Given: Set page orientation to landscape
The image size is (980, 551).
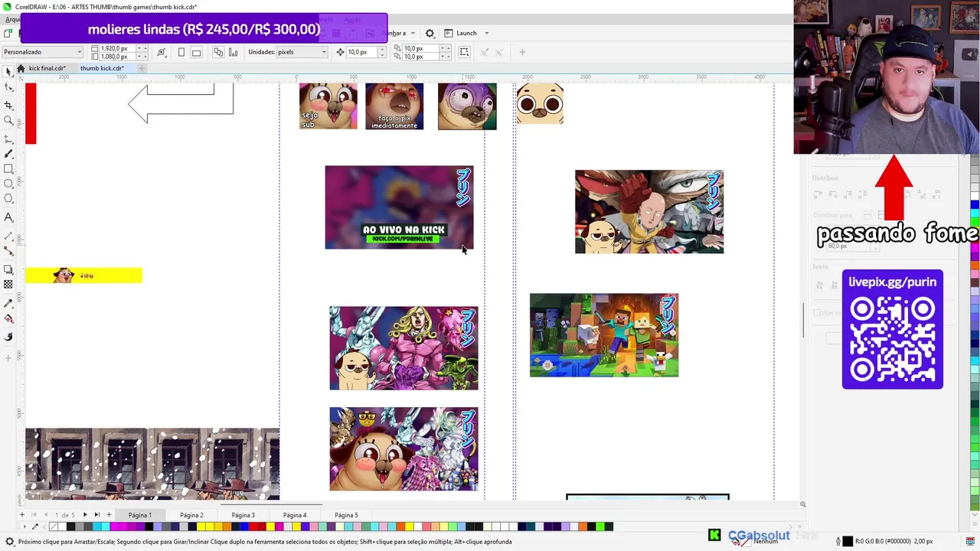Looking at the screenshot, I should (197, 52).
